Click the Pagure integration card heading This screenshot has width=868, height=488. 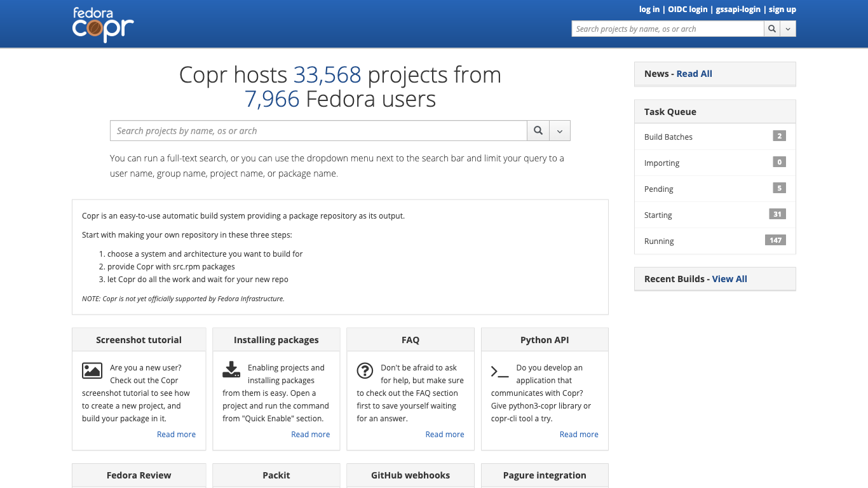(545, 475)
